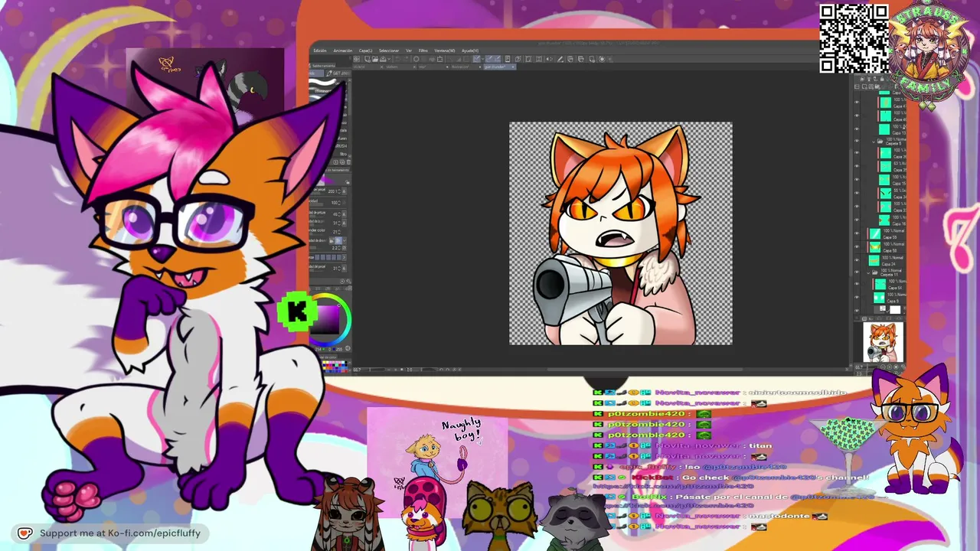The height and width of the screenshot is (551, 980).
Task: Select the Capa 59 layer thumbnail
Action: point(875,234)
